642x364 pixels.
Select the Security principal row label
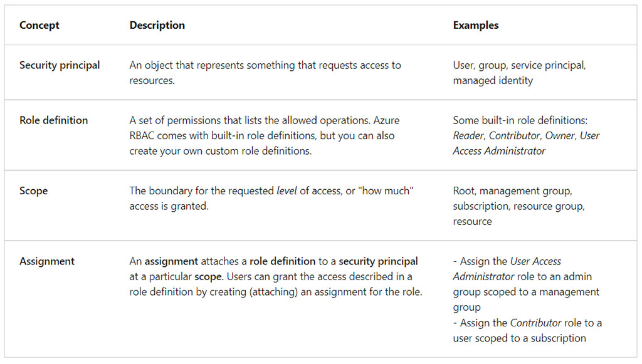[60, 65]
